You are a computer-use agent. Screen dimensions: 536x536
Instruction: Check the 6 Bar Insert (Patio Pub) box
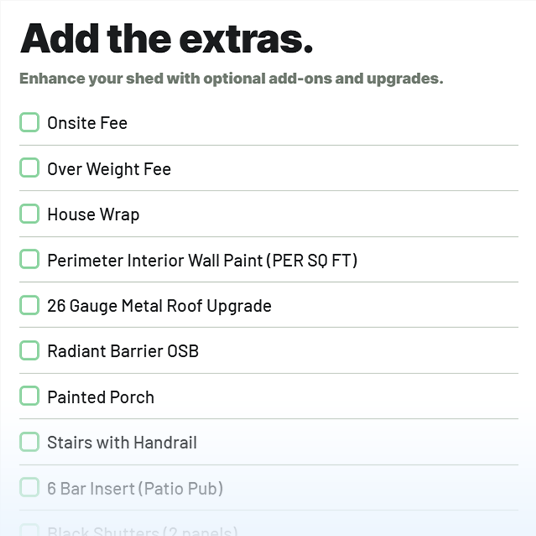tap(29, 487)
